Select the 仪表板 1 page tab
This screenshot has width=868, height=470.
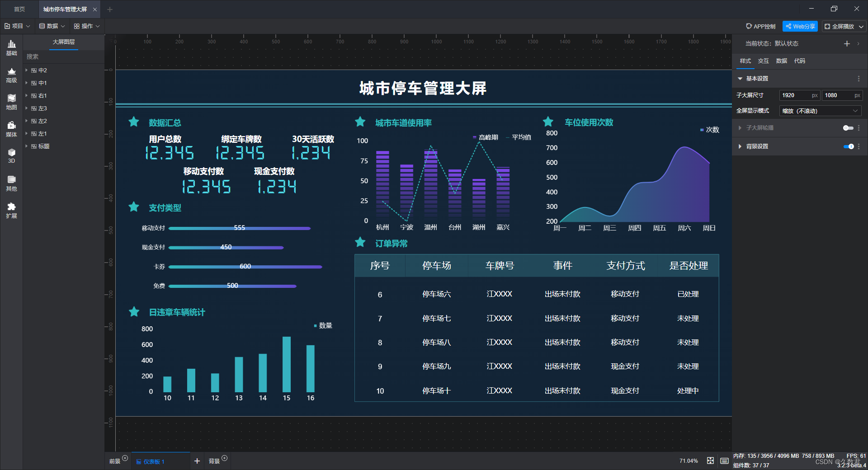[160, 461]
